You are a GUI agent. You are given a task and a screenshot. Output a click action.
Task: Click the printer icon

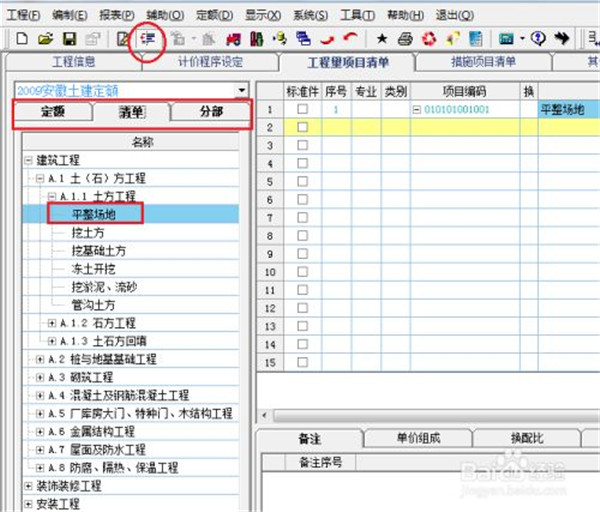coord(405,39)
